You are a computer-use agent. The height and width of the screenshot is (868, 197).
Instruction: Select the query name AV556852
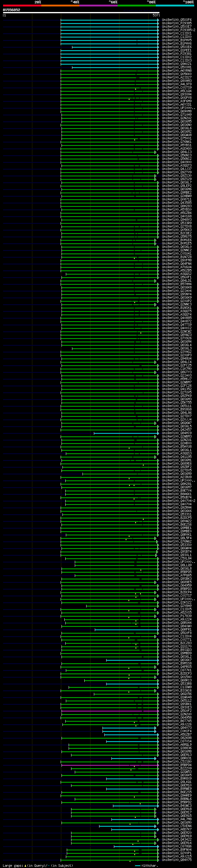click(11, 10)
